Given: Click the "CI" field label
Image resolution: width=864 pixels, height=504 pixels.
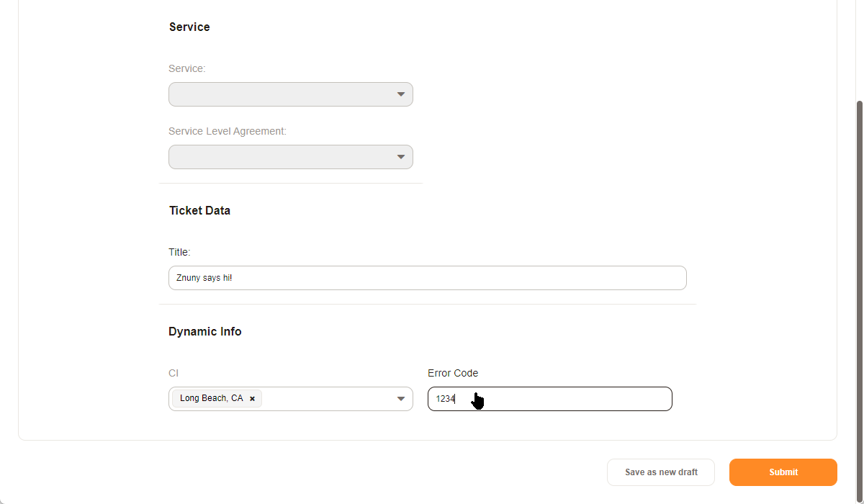Looking at the screenshot, I should coord(174,373).
